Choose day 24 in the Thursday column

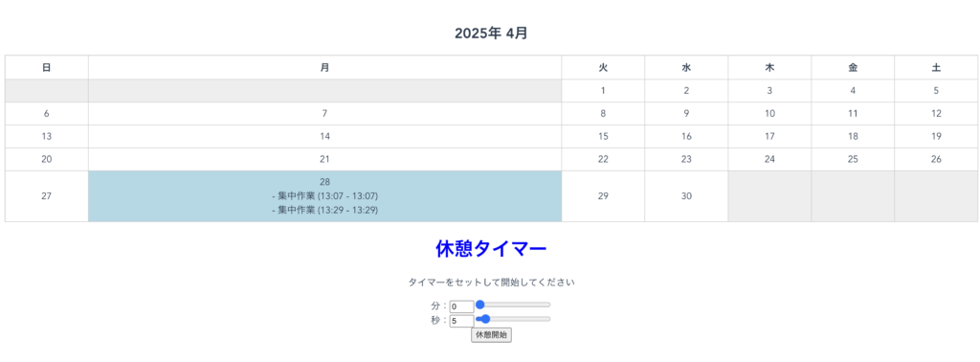770,159
